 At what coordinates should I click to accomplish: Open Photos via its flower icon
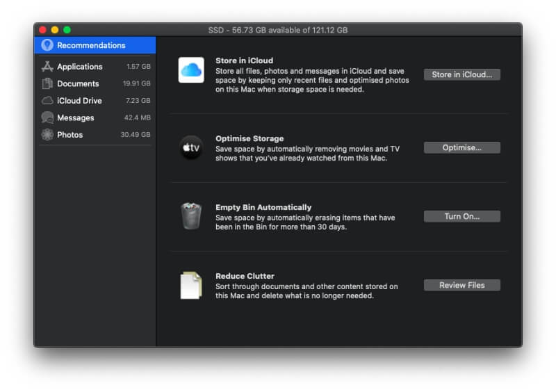pyautogui.click(x=47, y=135)
